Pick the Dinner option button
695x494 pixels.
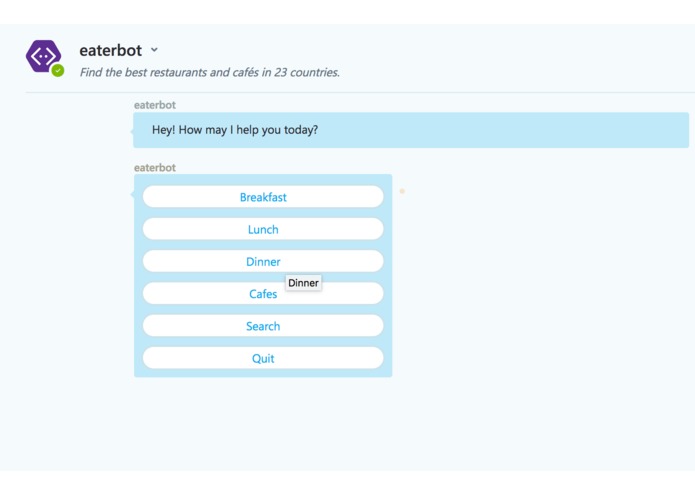point(263,261)
